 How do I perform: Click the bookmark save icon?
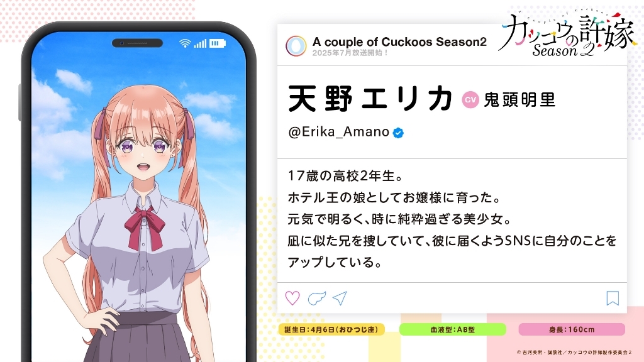(613, 298)
